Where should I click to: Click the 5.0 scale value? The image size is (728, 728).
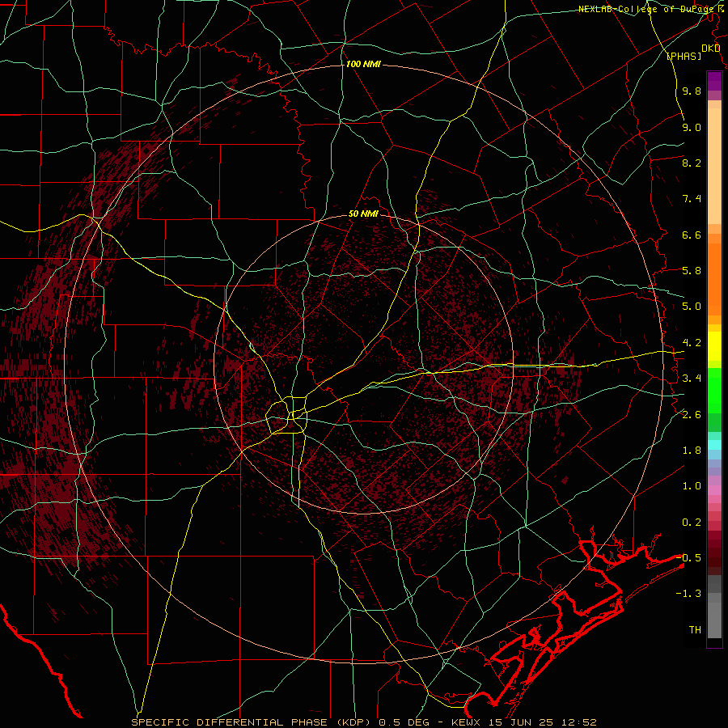point(692,307)
